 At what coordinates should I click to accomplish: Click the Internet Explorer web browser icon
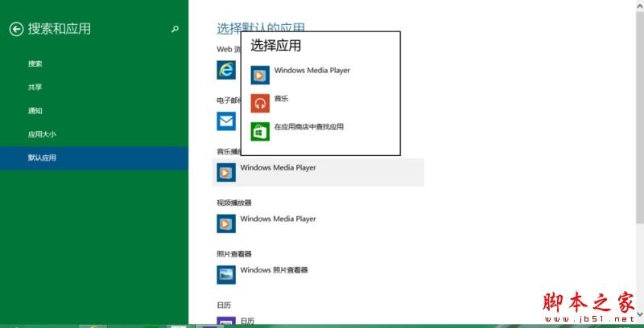point(226,70)
